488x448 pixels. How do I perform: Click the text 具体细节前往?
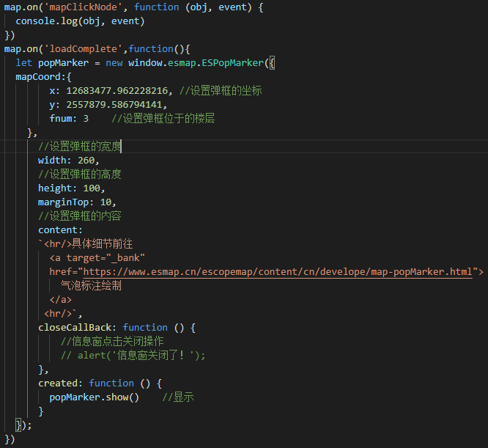tap(103, 243)
